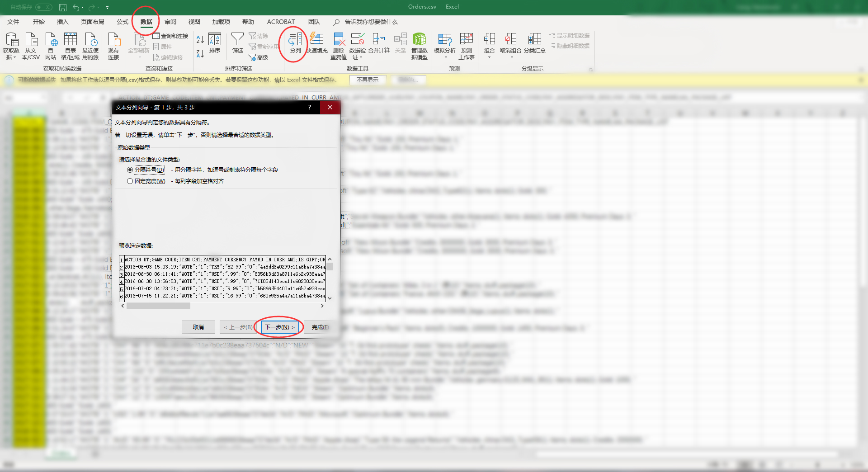The height and width of the screenshot is (472, 868).
Task: Open the 排序 sort dialog
Action: tap(215, 43)
